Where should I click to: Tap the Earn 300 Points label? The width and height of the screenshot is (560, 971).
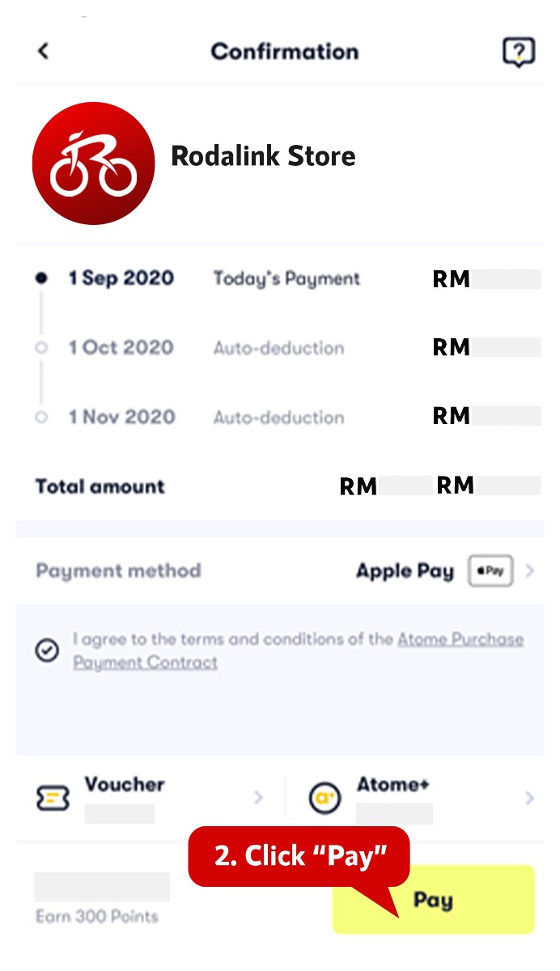(x=97, y=917)
